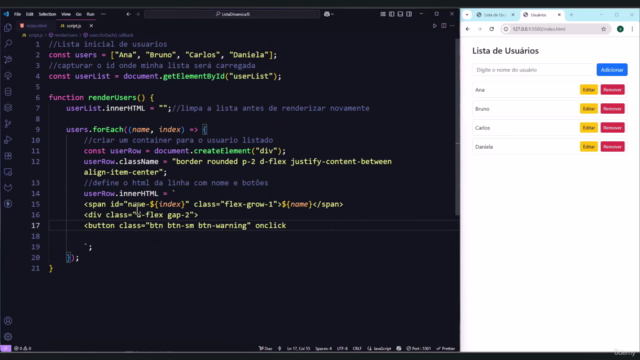Viewport: 640px width, 360px height.
Task: Open the Go menu
Action: tap(78, 14)
